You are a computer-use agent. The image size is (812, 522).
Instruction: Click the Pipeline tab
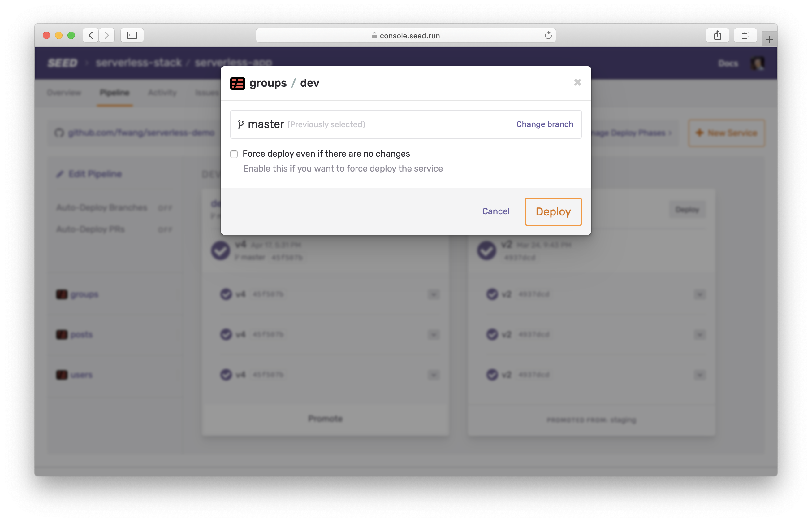(x=115, y=92)
